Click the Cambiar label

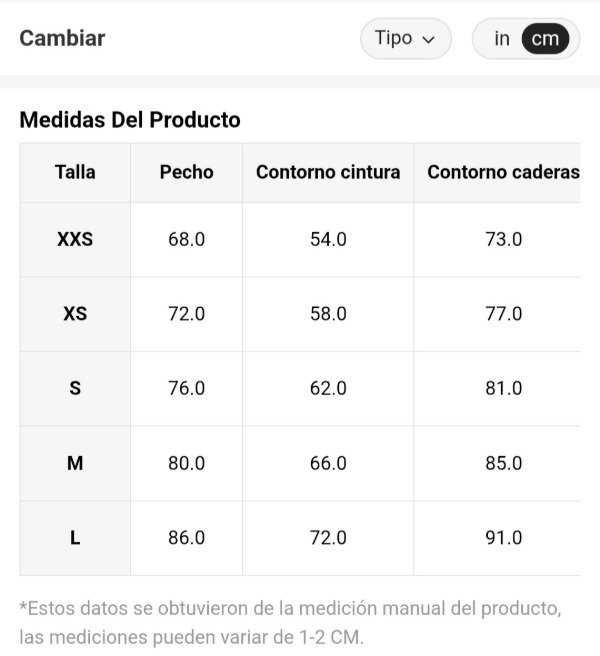[62, 39]
